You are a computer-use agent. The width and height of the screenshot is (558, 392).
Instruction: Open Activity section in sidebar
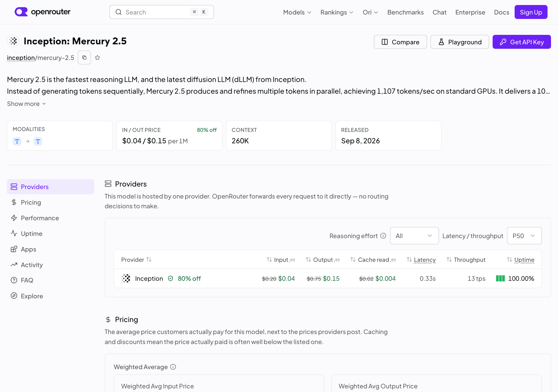click(50, 265)
